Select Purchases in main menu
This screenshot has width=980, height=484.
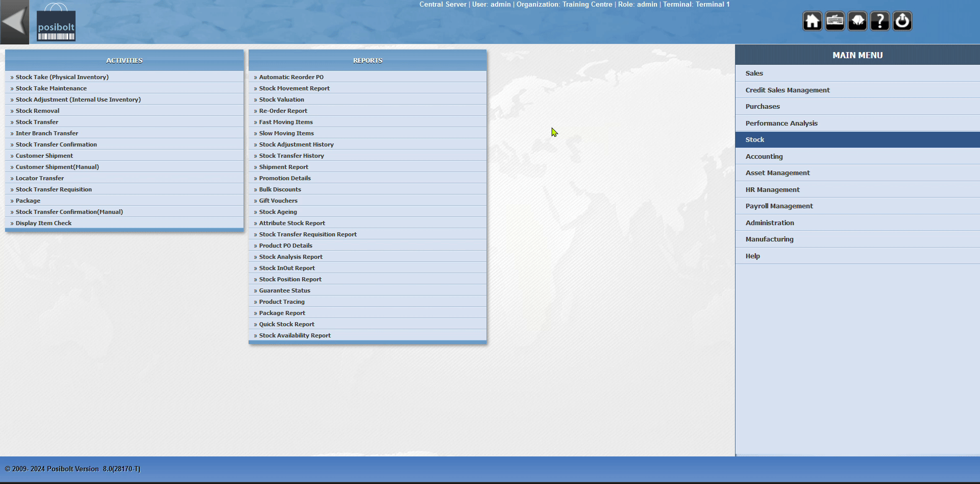point(857,106)
